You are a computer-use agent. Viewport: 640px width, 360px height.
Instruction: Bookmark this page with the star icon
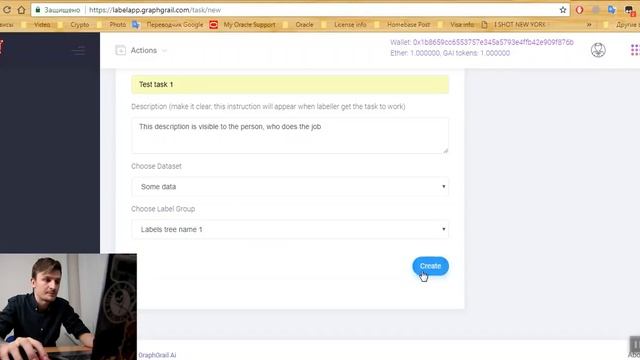[x=563, y=10]
